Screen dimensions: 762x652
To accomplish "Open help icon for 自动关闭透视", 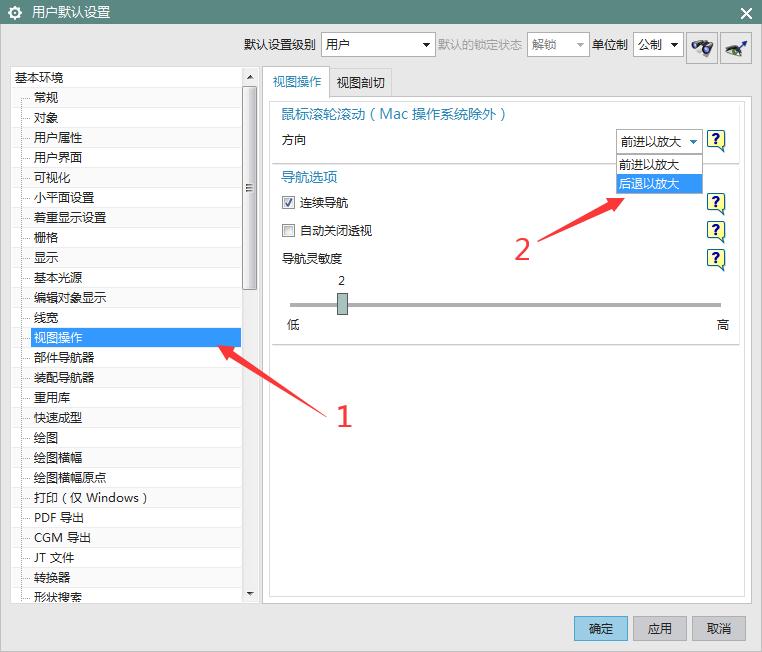I will (716, 231).
